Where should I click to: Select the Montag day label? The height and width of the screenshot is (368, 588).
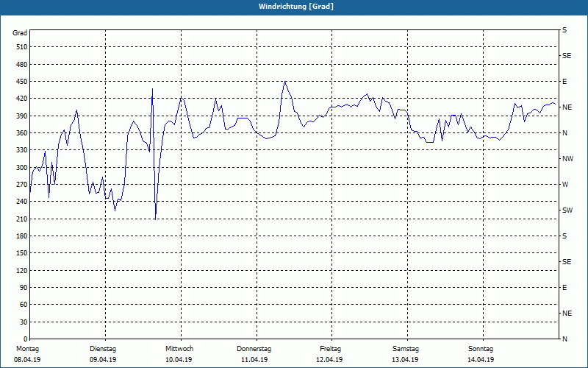pyautogui.click(x=27, y=349)
